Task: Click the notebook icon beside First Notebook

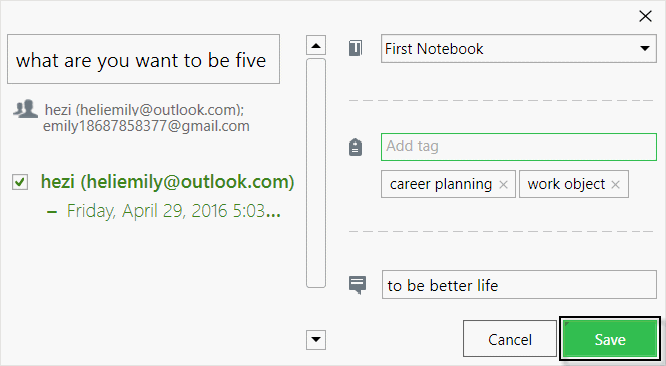Action: pos(356,48)
